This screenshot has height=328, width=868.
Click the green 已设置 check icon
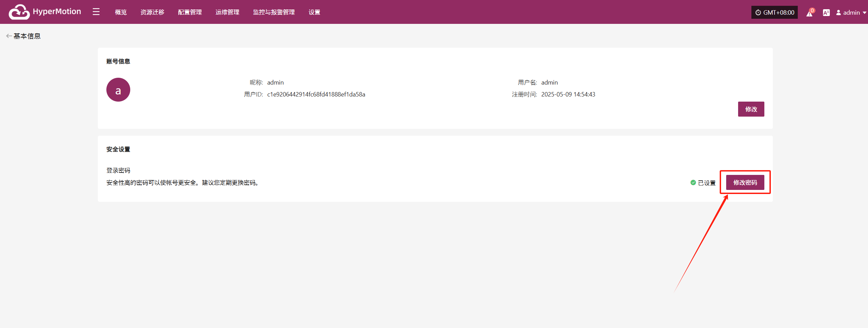pos(693,182)
